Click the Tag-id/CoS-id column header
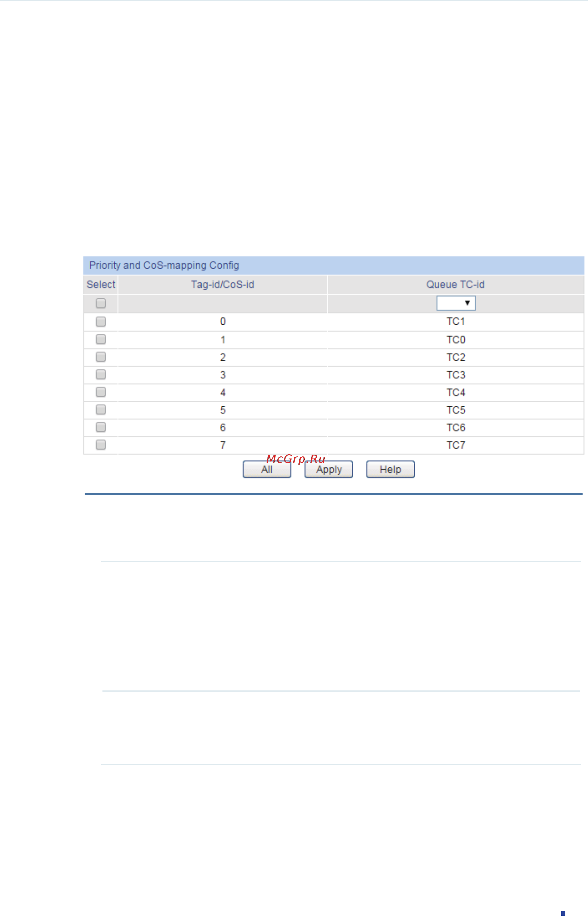The image size is (588, 917). pyautogui.click(x=223, y=285)
